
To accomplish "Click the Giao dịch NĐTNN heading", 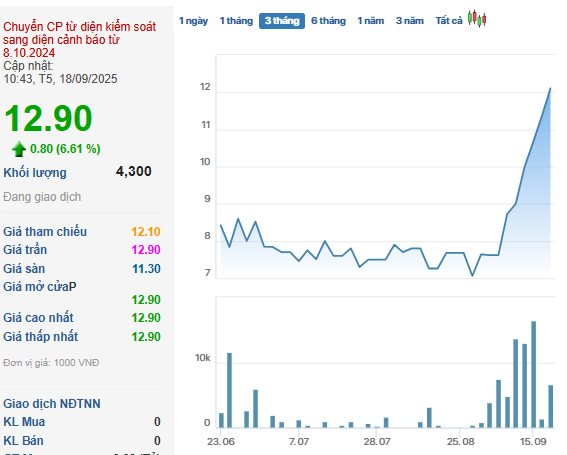I will point(52,404).
